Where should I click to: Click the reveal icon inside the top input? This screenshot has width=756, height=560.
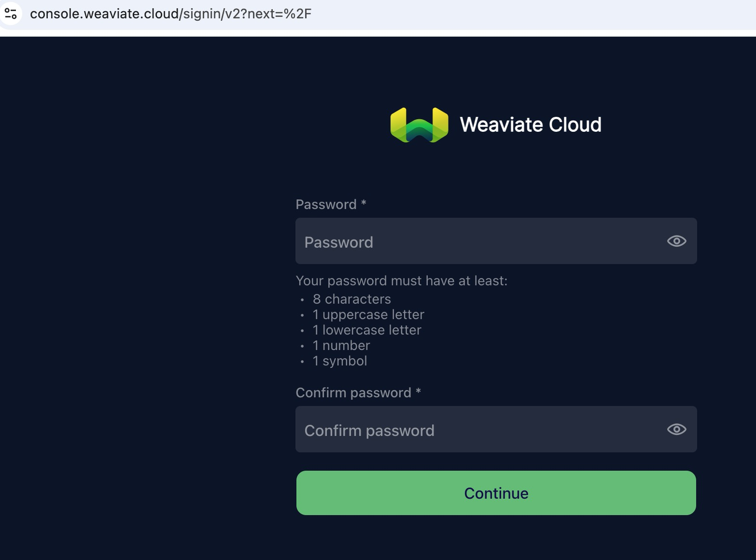click(676, 241)
